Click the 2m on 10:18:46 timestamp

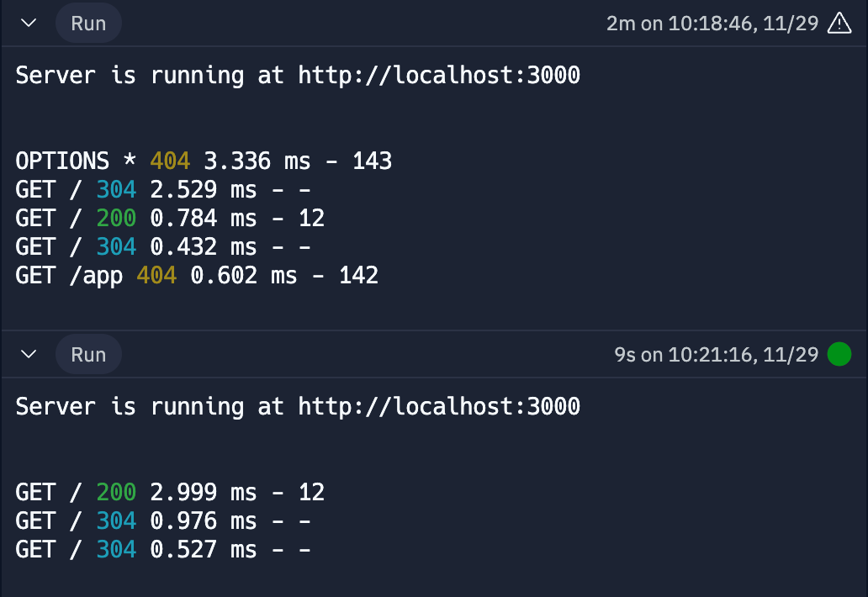click(x=712, y=24)
